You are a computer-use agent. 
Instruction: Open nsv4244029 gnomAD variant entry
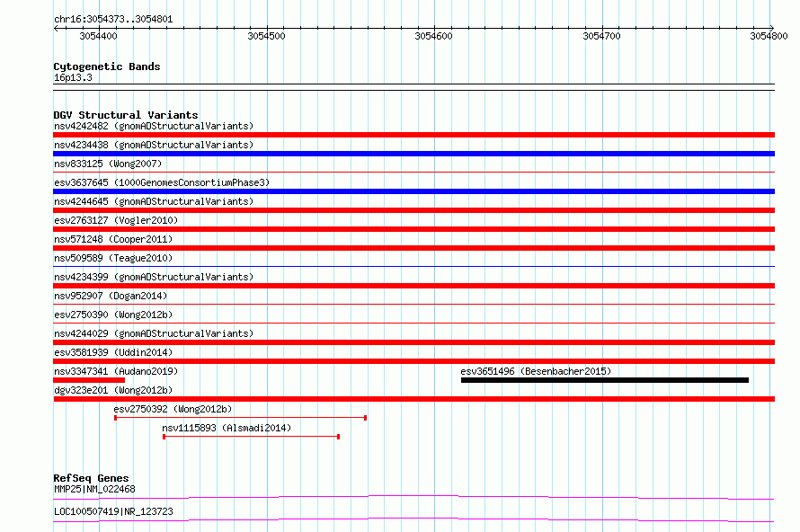154,333
